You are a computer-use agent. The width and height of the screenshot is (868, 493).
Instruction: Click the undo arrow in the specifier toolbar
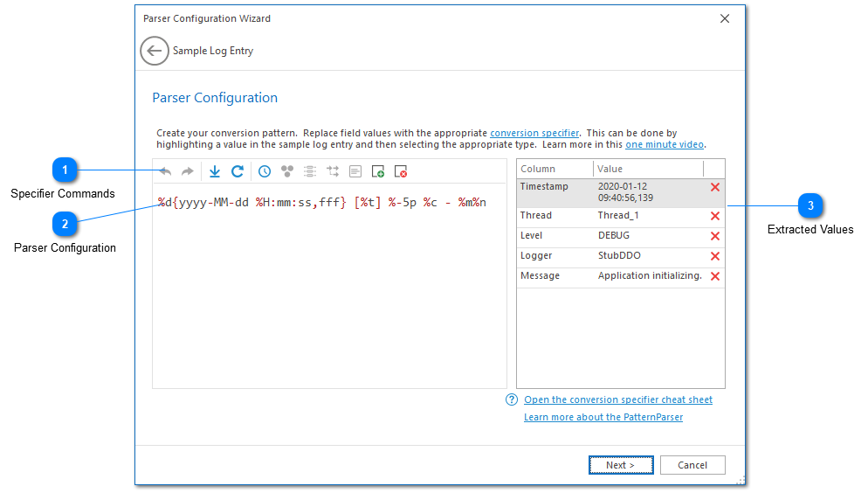click(165, 171)
